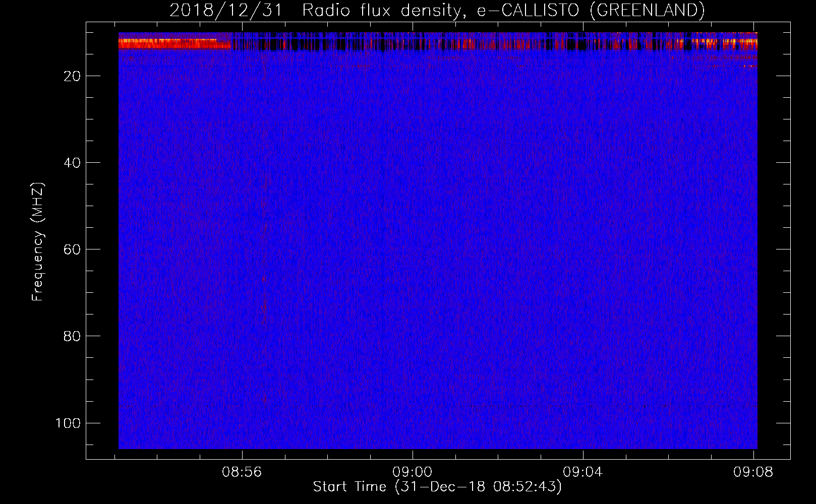Viewport: 816px width, 504px height.
Task: Click the 09:00 time tick label
Action: (412, 472)
